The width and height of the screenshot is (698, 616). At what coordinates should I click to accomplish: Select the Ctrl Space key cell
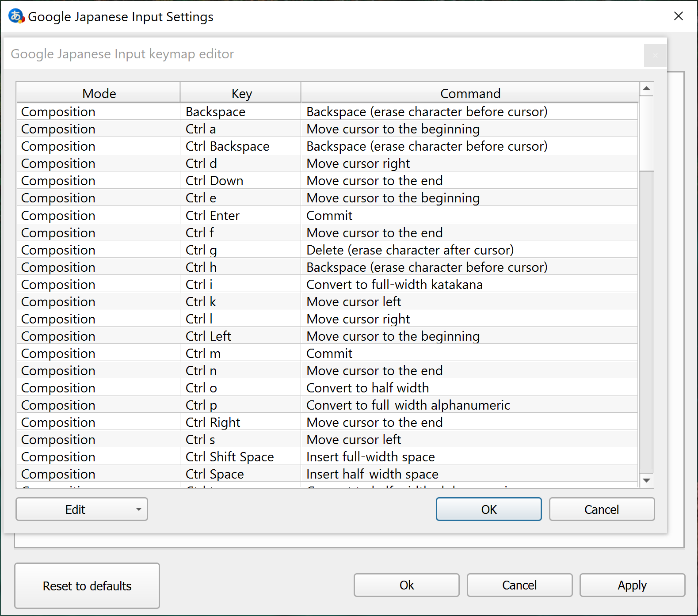pos(240,474)
